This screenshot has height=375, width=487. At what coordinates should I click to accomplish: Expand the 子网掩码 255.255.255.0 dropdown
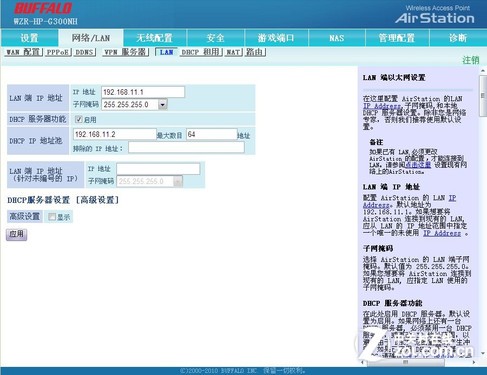click(162, 105)
